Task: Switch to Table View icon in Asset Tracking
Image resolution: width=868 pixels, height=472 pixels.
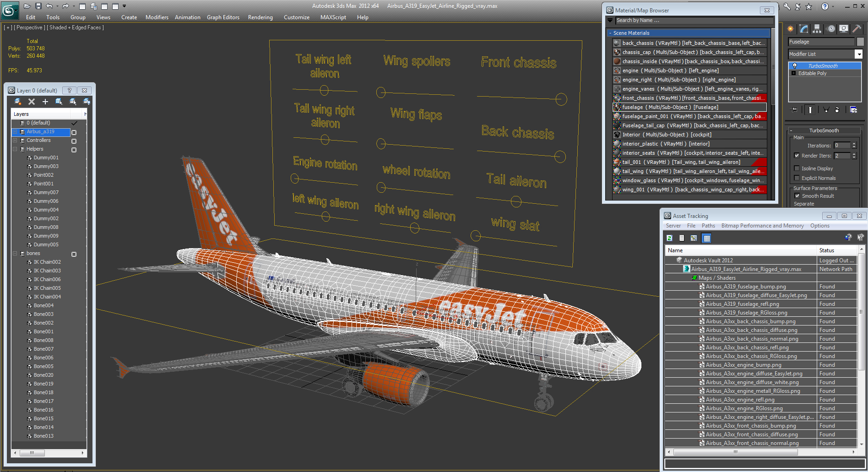Action: pyautogui.click(x=707, y=238)
